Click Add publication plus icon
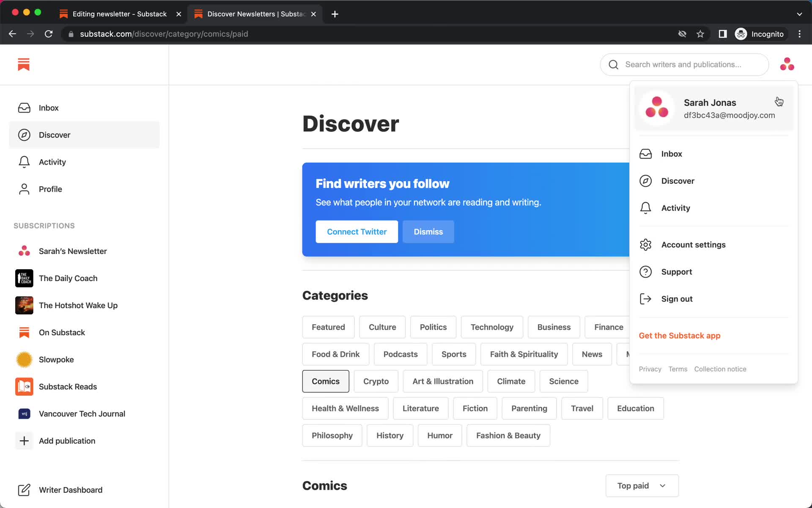The height and width of the screenshot is (508, 812). [24, 440]
